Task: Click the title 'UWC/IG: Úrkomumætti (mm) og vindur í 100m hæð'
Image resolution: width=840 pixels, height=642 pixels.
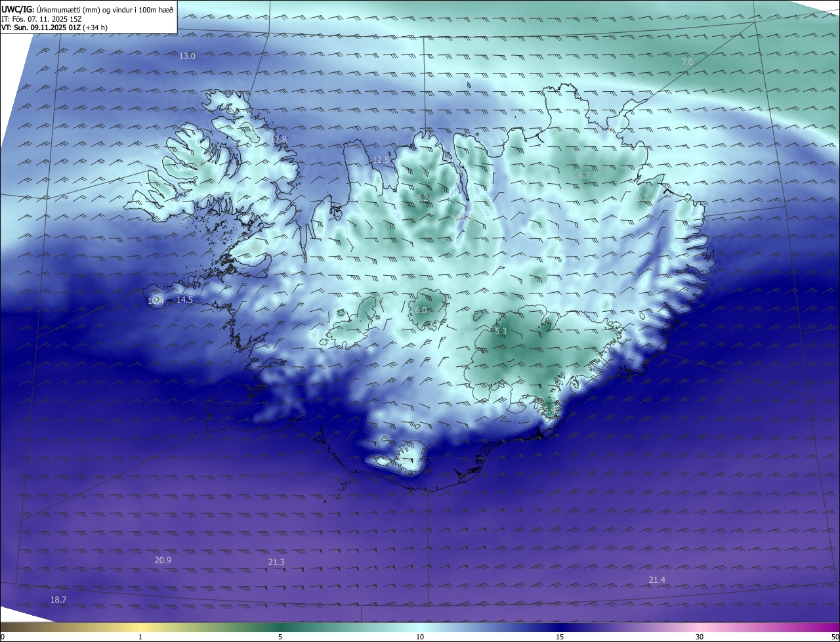Action: 87,9
